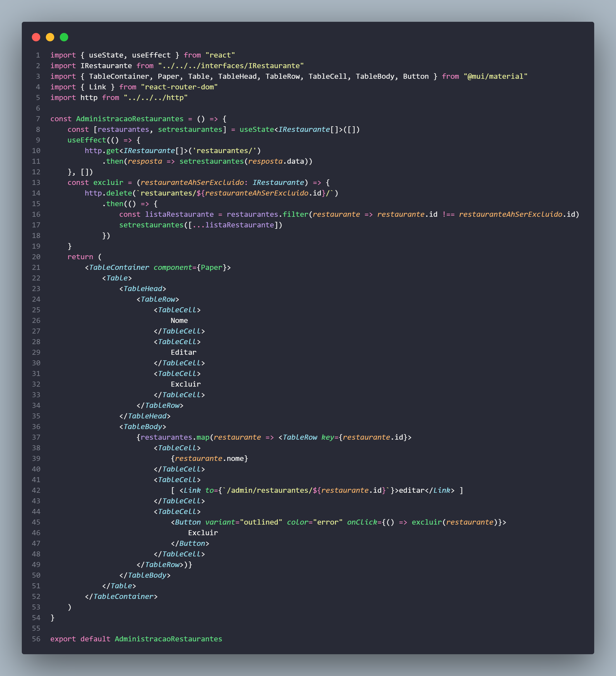616x676 pixels.
Task: Click the 'restaurantes/' string on line 10
Action: pyautogui.click(x=224, y=151)
